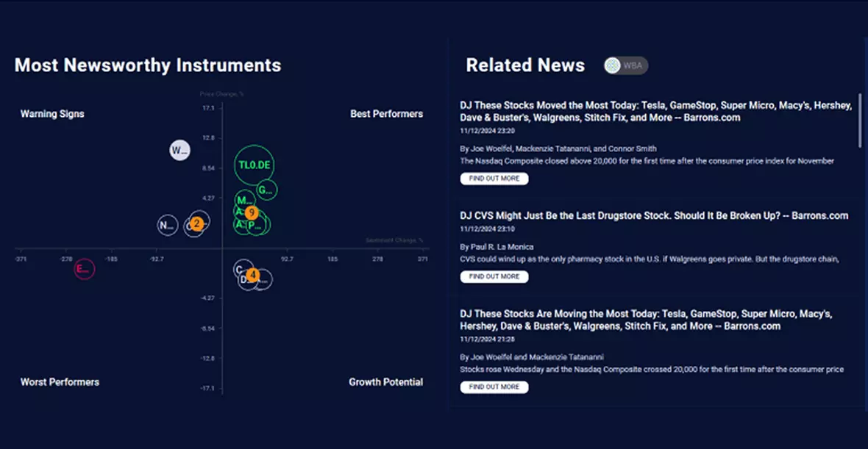Open 'These Stocks Moved the Most Today' headline
The image size is (868, 449).
655,111
